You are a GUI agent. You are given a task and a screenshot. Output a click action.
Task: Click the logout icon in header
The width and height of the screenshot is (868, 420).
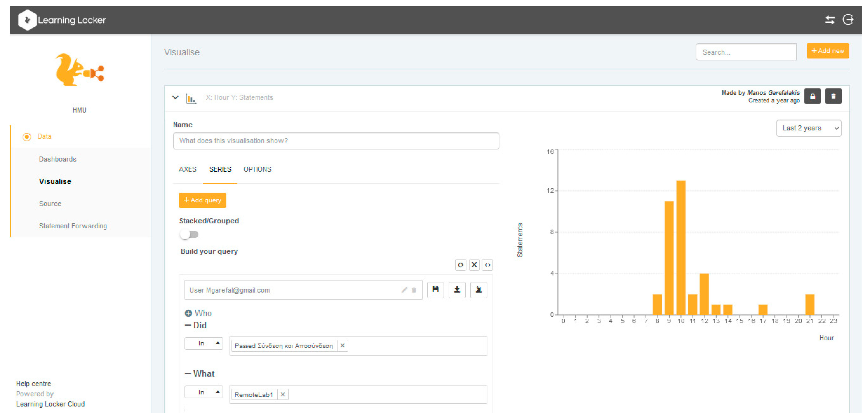(x=848, y=20)
